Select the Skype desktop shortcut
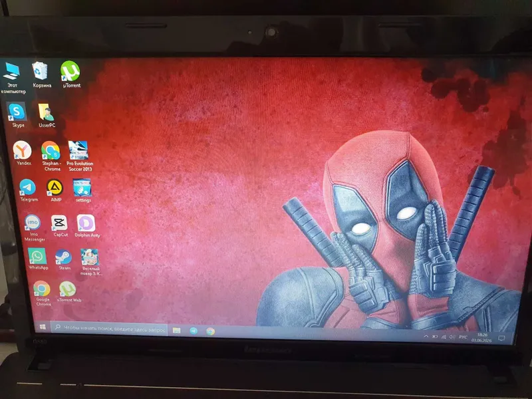532x399 pixels. tap(17, 115)
